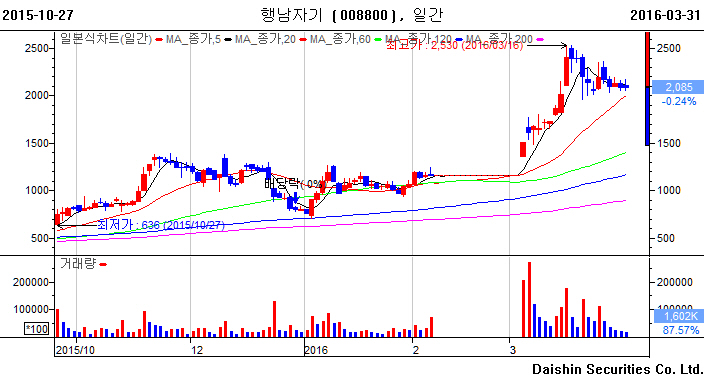The image size is (704, 381).
Task: Click the chart start date 2015-10-27
Action: [x=38, y=15]
